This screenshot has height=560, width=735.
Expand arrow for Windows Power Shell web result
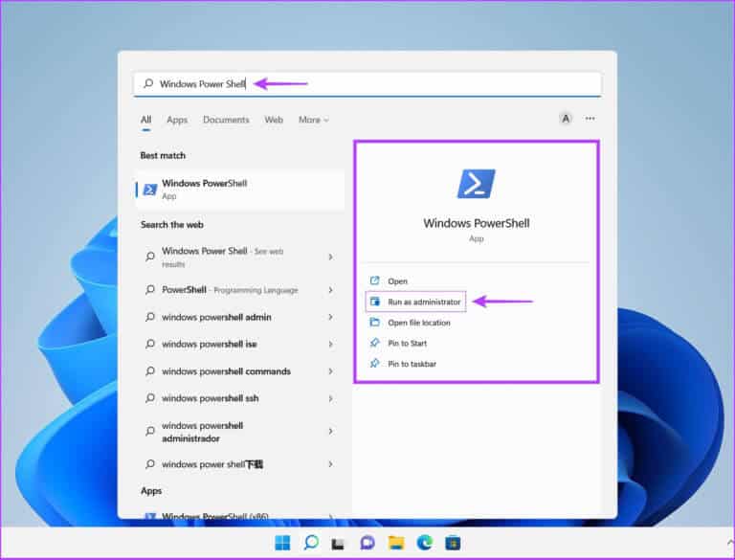[x=330, y=257]
